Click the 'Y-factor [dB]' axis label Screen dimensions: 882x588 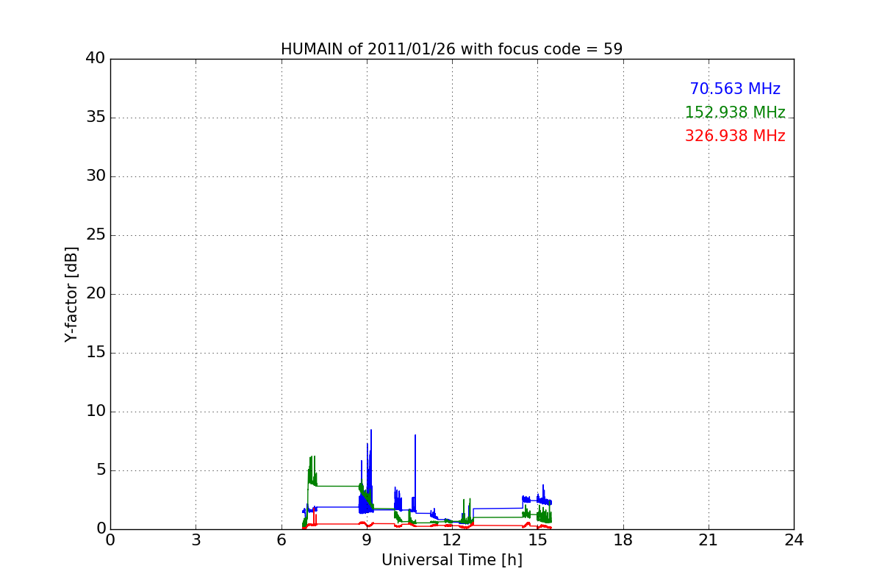71,294
